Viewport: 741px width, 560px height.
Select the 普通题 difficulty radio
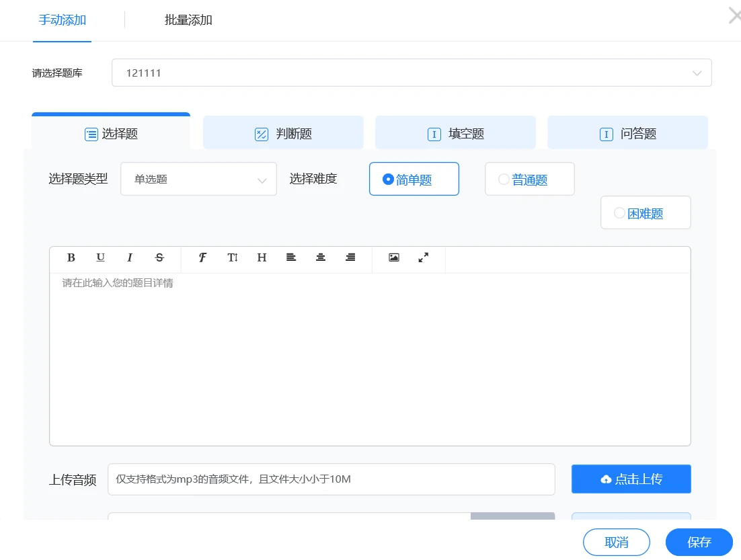[x=504, y=179]
